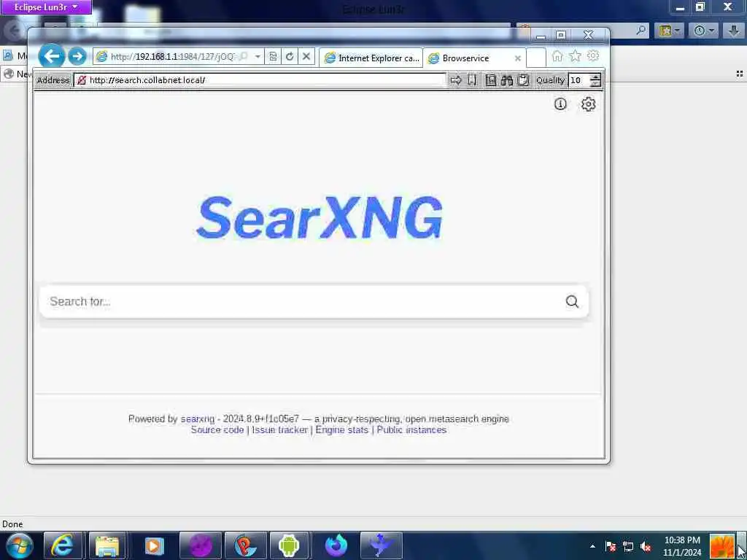747x560 pixels.
Task: Switch to the Internet Explorer ca... tab
Action: point(371,58)
